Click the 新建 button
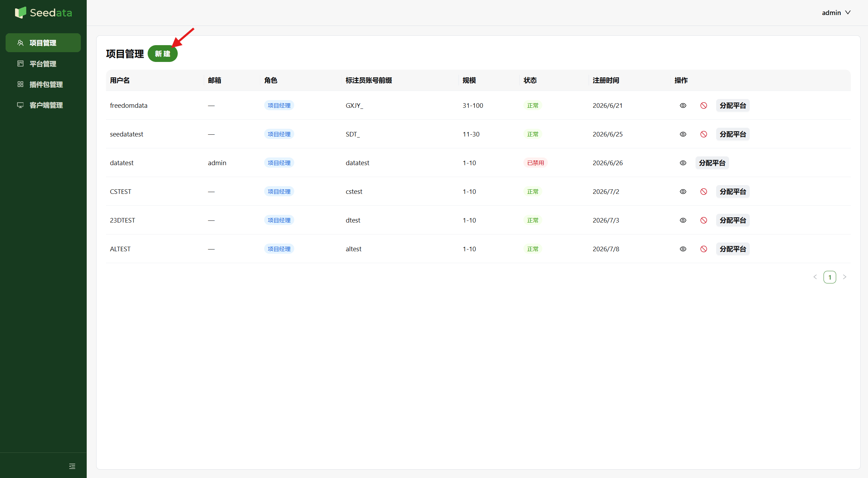 click(x=163, y=54)
